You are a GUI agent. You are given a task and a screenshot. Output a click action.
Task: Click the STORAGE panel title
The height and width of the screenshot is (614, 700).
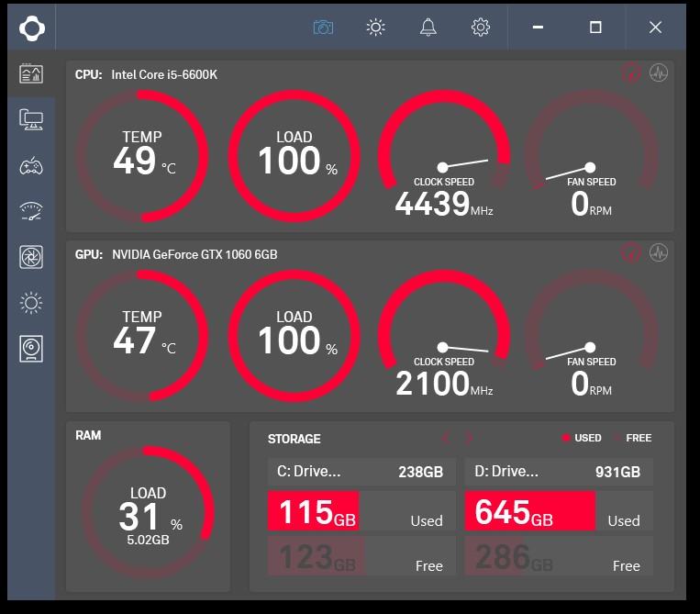(x=294, y=439)
